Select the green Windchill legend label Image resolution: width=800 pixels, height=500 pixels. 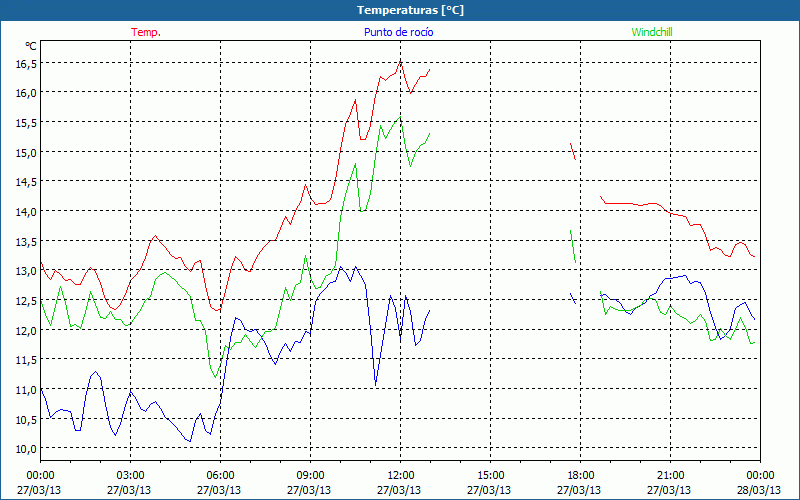pos(652,32)
